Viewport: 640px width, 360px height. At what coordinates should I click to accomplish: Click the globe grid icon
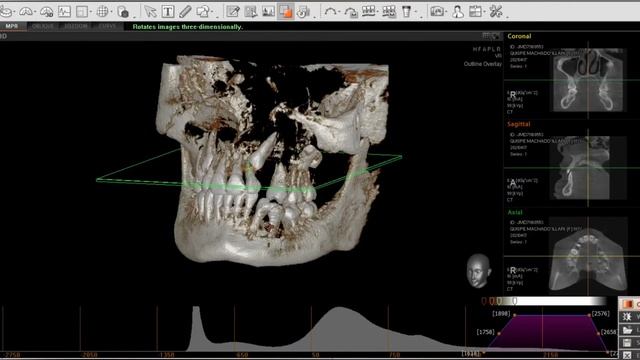point(102,11)
